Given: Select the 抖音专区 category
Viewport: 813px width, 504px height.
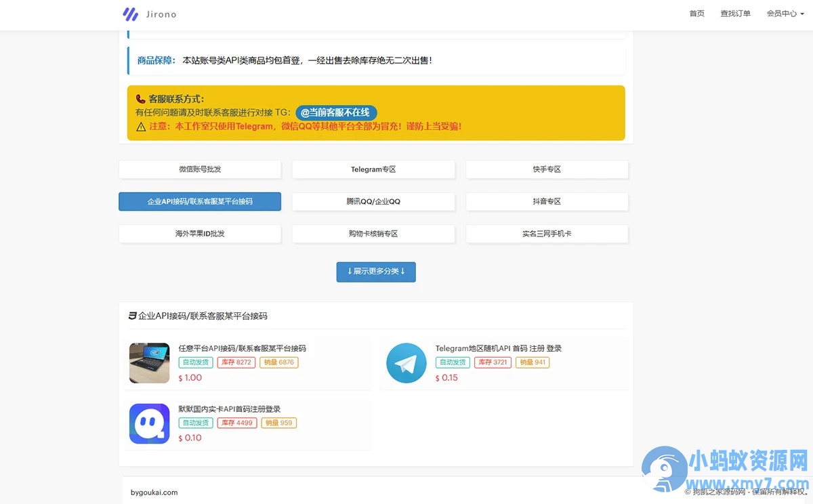Looking at the screenshot, I should coord(547,201).
